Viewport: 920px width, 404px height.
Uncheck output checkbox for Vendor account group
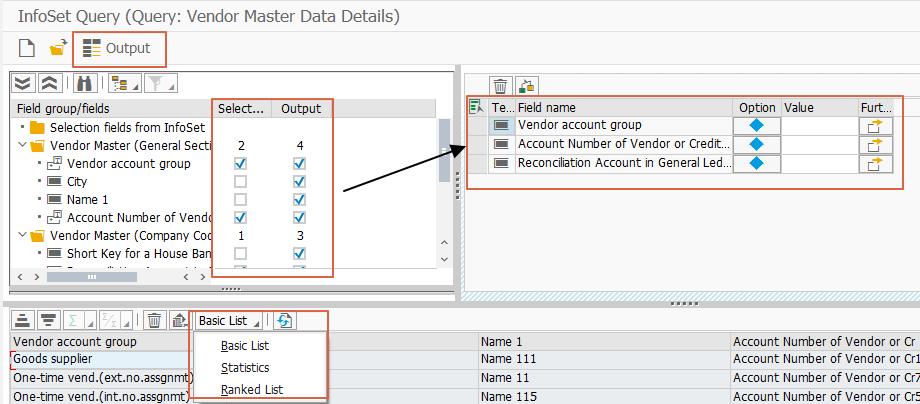pyautogui.click(x=299, y=163)
